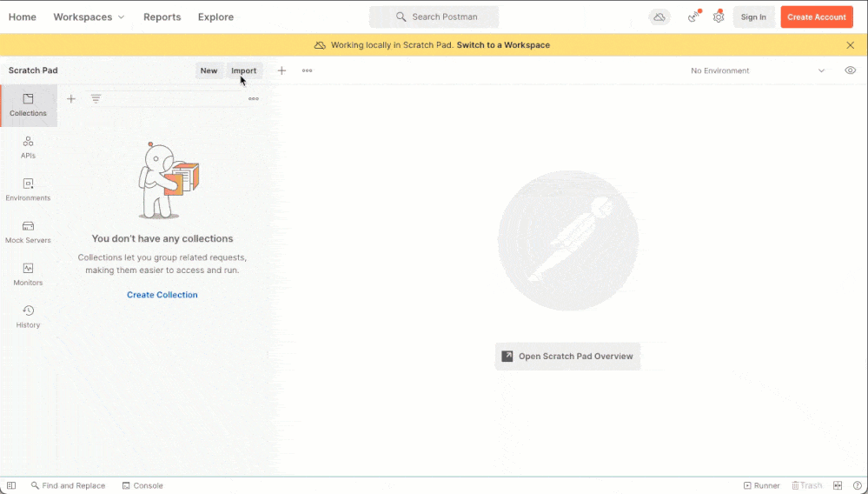Click Open Scratch Pad Overview button
Image resolution: width=868 pixels, height=494 pixels.
[567, 356]
